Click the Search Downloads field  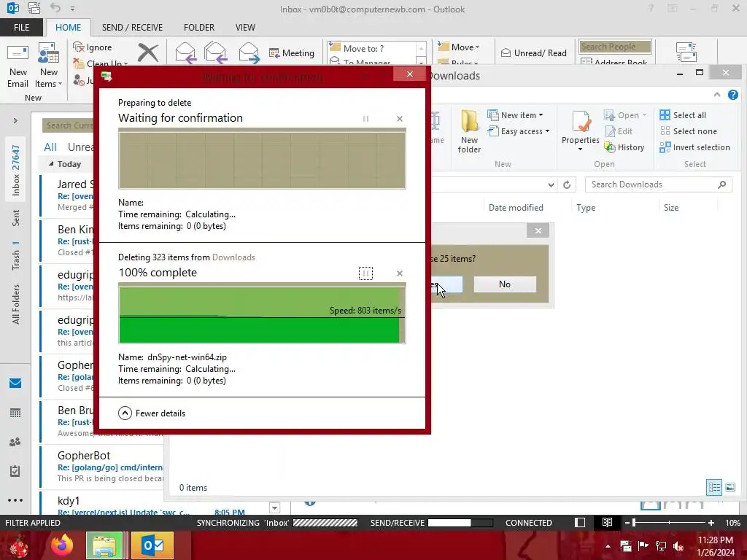click(x=659, y=184)
